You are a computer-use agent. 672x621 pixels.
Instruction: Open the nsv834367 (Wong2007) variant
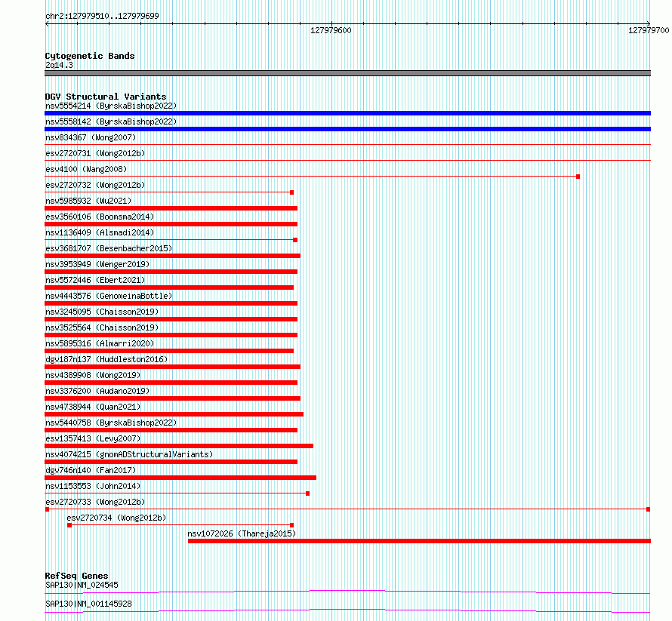[x=91, y=137]
